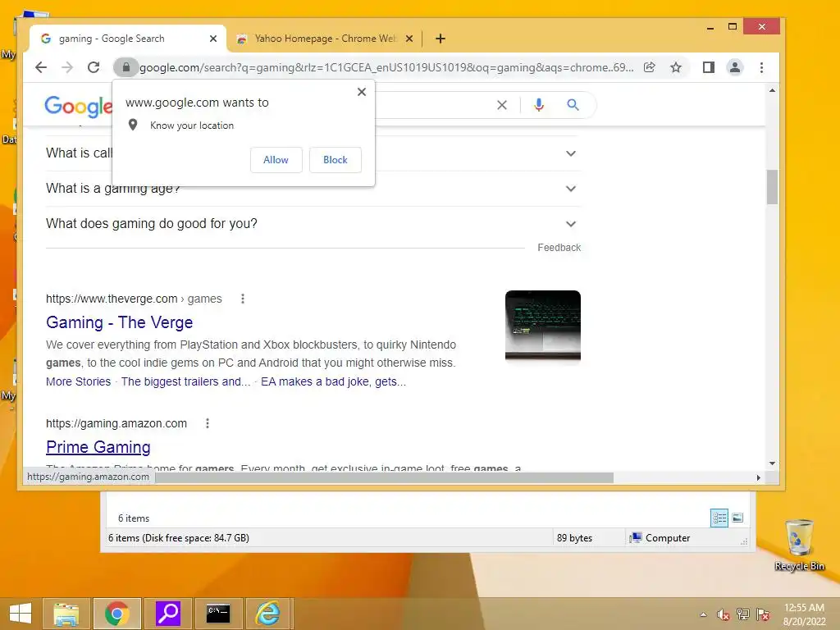This screenshot has width=840, height=630.
Task: Click '89 bytes' in Explorer status bar
Action: pyautogui.click(x=574, y=538)
